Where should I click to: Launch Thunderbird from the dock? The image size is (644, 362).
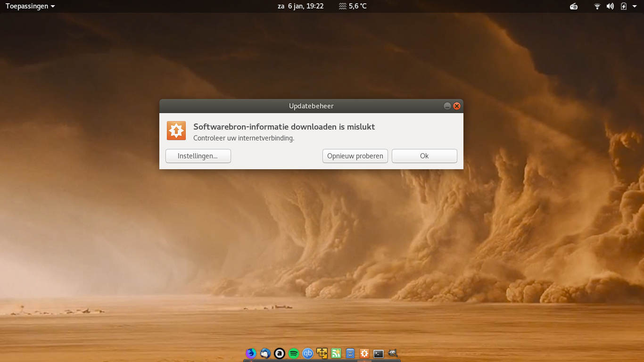pyautogui.click(x=265, y=353)
